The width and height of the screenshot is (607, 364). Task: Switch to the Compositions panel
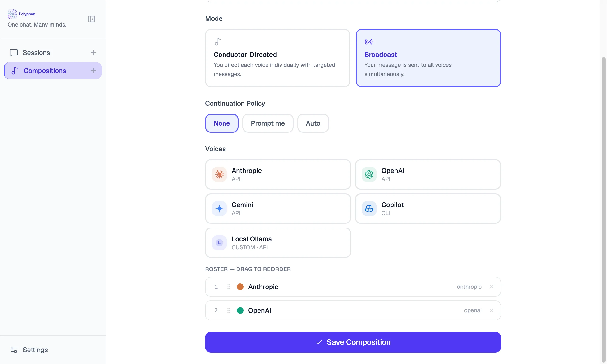pyautogui.click(x=45, y=71)
